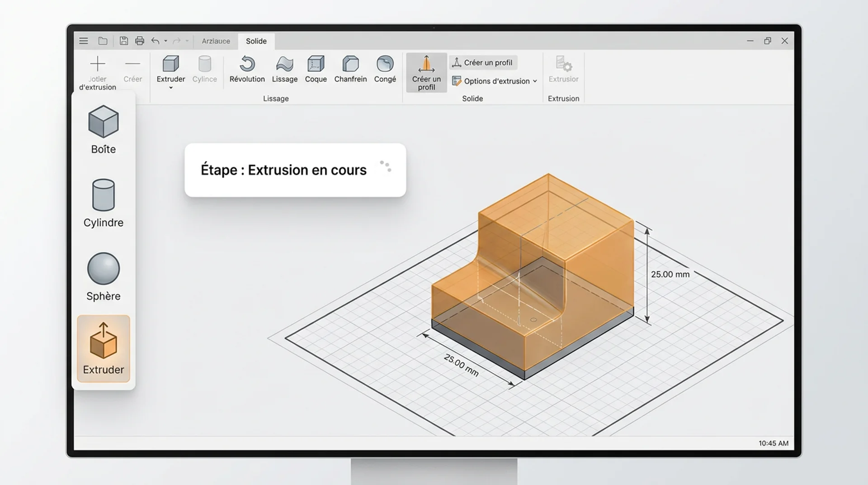This screenshot has height=485, width=868.
Task: Choose the Lissage tool icon
Action: 285,69
